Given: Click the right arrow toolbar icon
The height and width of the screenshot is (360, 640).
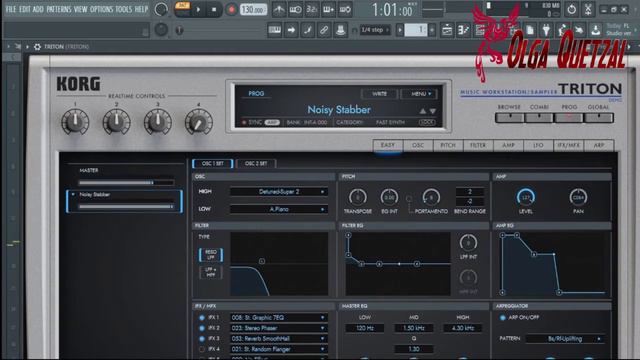Looking at the screenshot, I should (291, 30).
